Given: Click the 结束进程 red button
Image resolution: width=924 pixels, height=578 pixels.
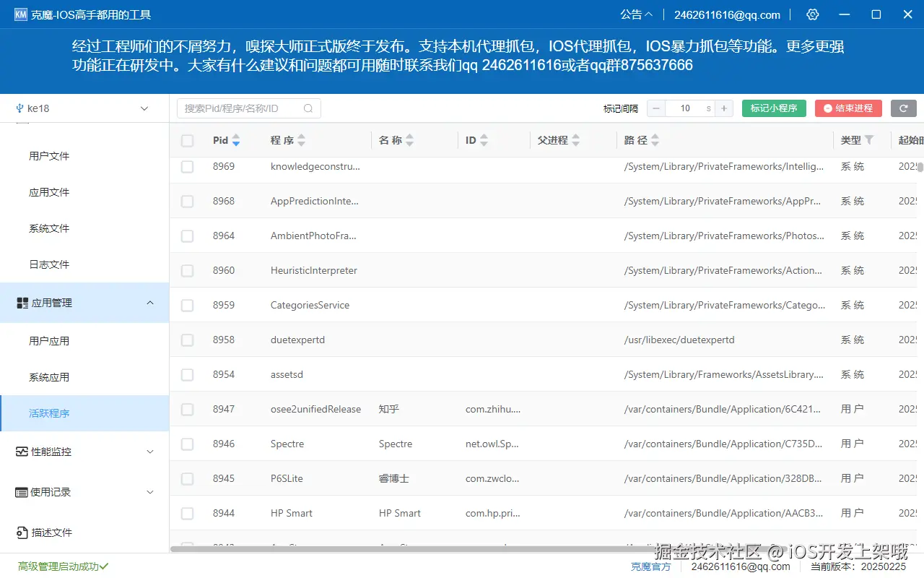Looking at the screenshot, I should tap(848, 108).
